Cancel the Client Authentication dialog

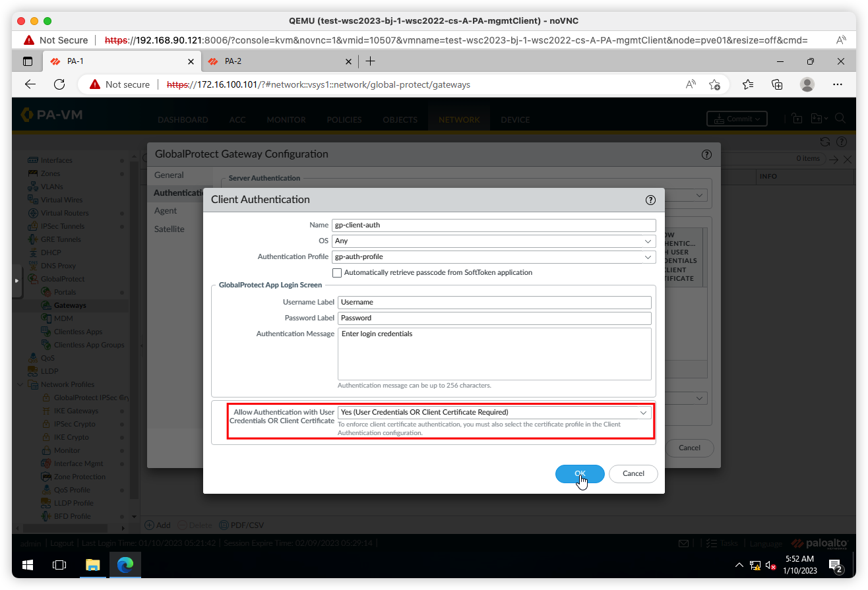pos(633,473)
